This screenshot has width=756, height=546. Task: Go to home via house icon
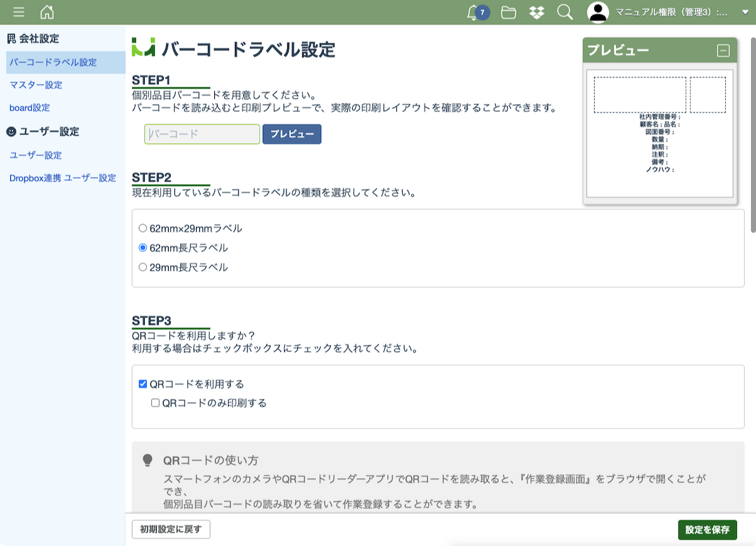(47, 13)
